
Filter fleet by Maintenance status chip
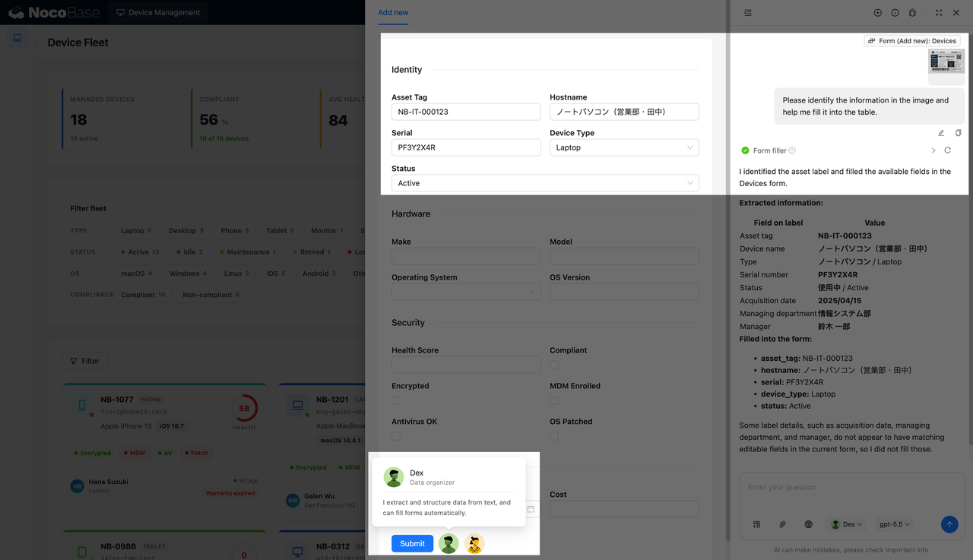(248, 252)
